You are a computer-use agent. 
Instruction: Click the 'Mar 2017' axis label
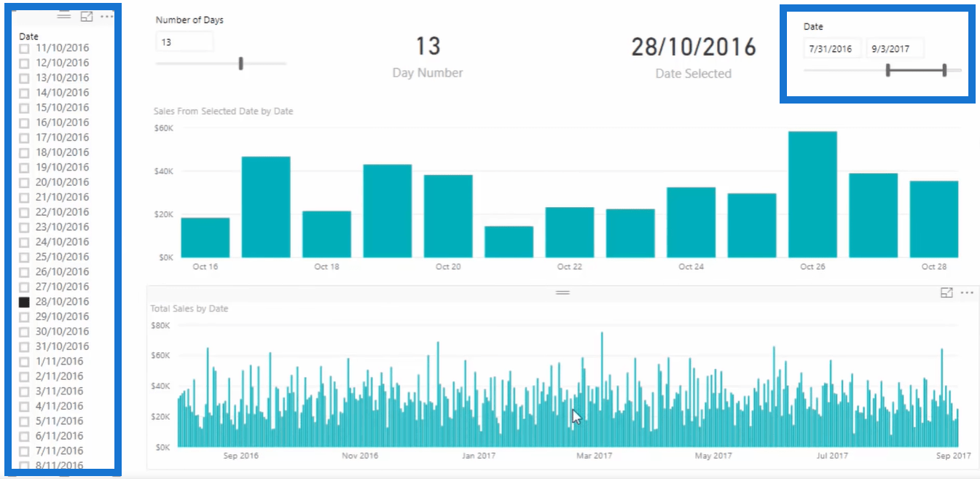point(594,456)
